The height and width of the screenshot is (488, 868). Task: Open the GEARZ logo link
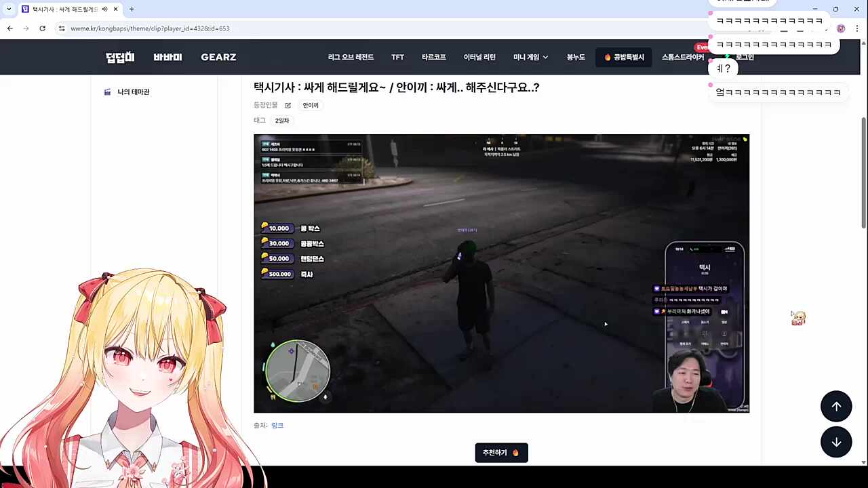218,57
